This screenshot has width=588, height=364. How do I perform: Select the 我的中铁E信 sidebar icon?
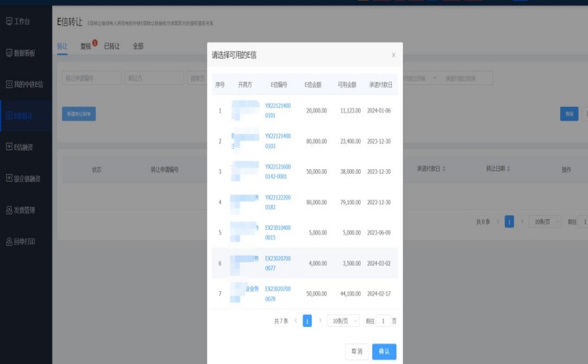(9, 84)
